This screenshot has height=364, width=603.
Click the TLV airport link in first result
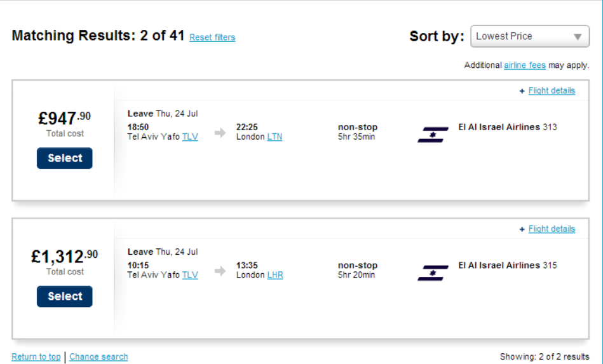190,137
